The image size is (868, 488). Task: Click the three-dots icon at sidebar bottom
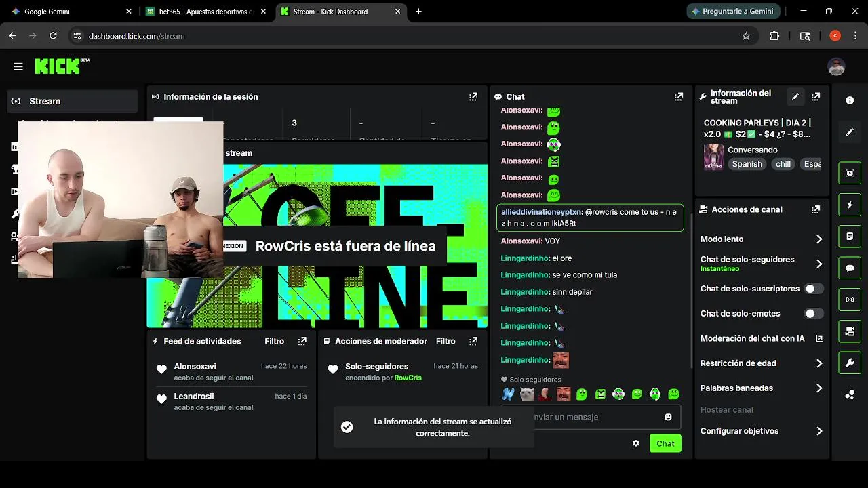850,394
